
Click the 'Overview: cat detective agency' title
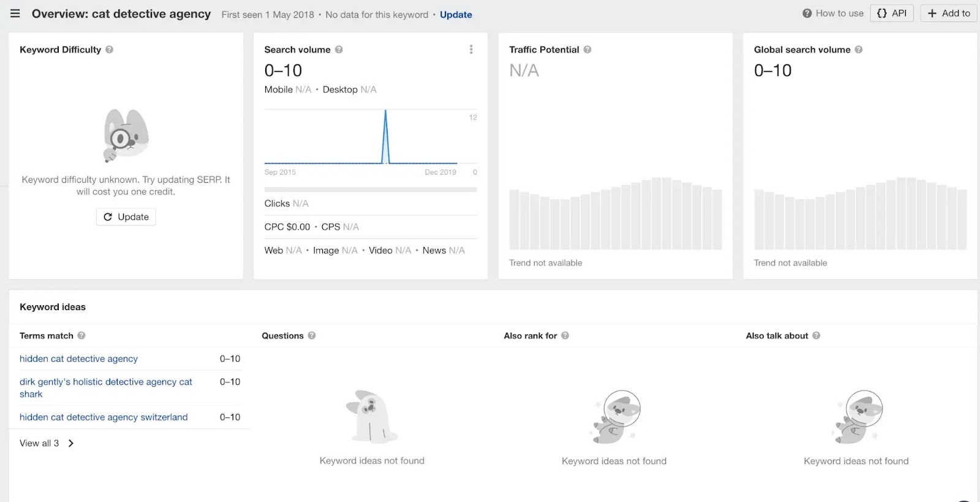pos(121,14)
